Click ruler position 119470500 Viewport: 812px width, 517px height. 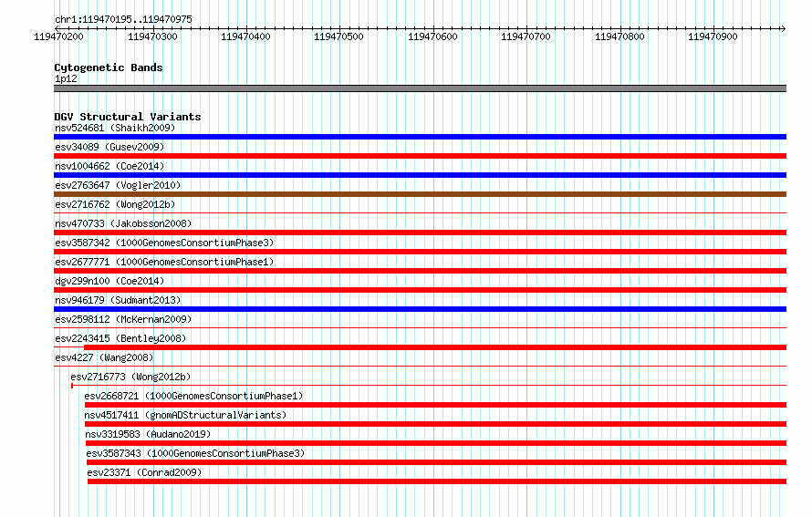coord(338,36)
